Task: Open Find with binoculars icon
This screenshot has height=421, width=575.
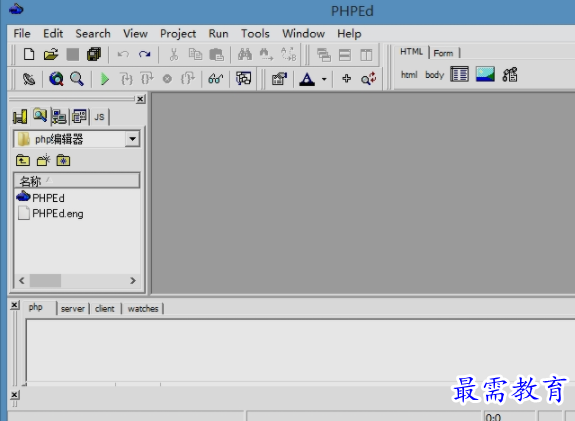Action: coord(245,55)
